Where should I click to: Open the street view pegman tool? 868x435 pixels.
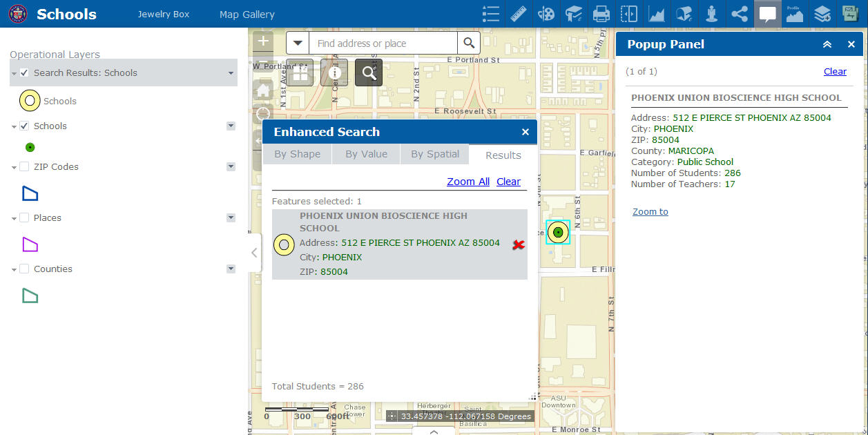click(x=712, y=14)
